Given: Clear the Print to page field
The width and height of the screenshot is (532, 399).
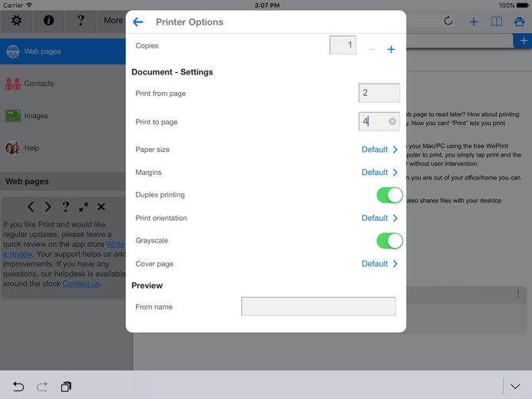Looking at the screenshot, I should point(392,121).
